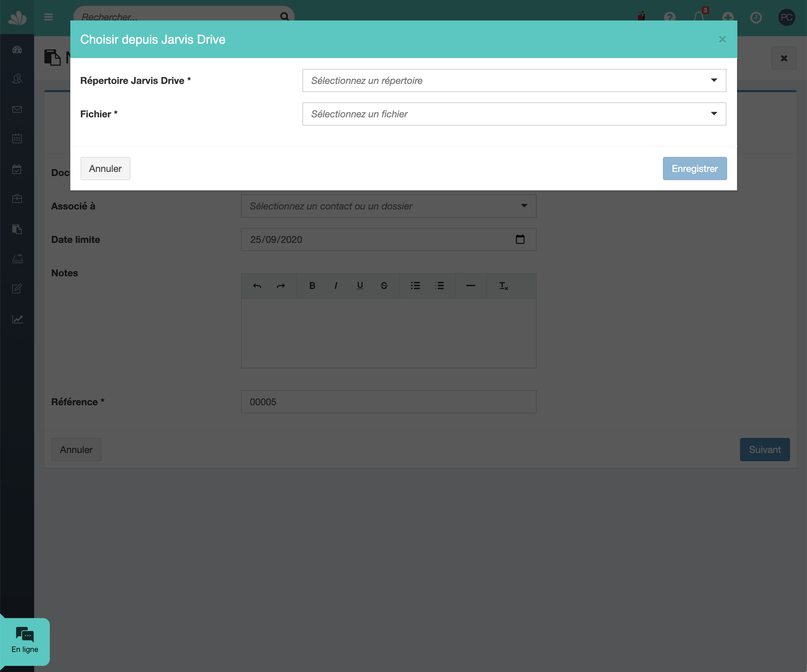Screen dimensions: 807x672
Task: Toggle bold formatting in Notes editor
Action: [312, 286]
